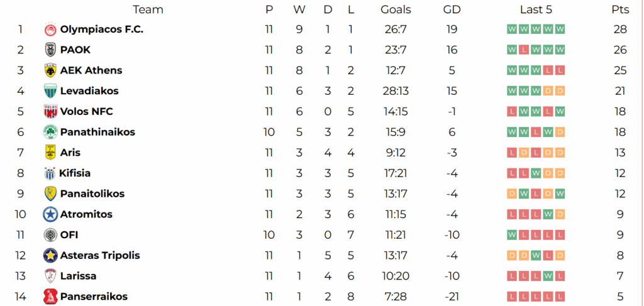Screen dimensions: 644x306
Task: Click Olympiacos' most recent win form badge
Action: click(x=560, y=30)
